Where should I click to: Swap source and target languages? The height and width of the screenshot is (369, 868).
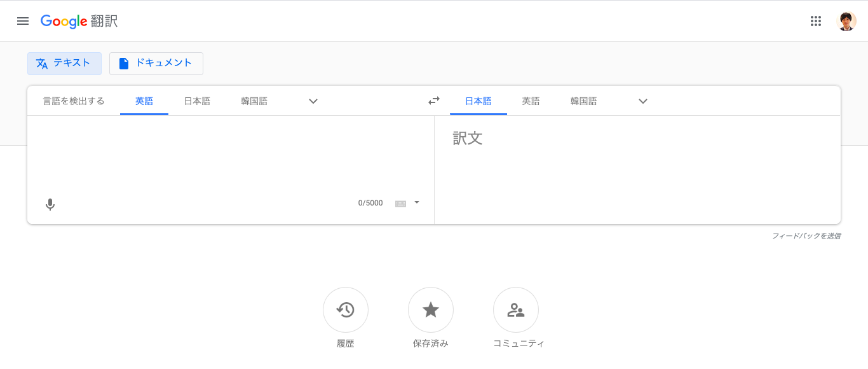tap(434, 101)
